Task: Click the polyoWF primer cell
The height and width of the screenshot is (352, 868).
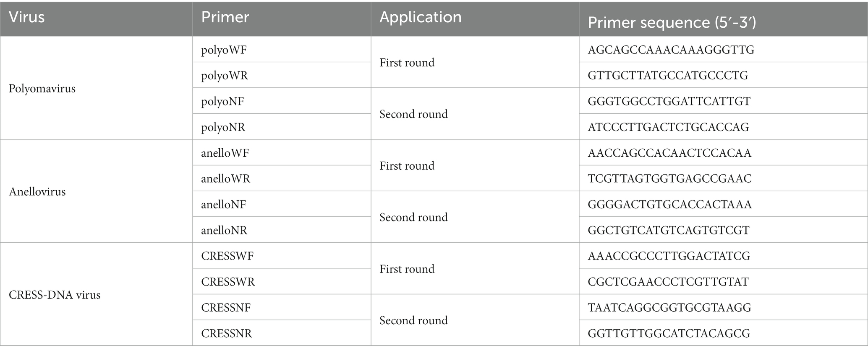Action: (x=282, y=50)
